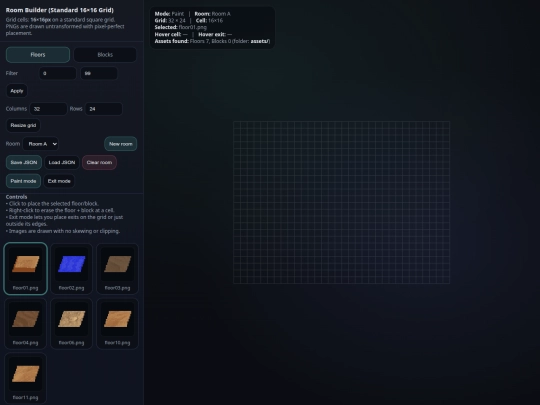Pick the floor11.png tile

pos(25,378)
